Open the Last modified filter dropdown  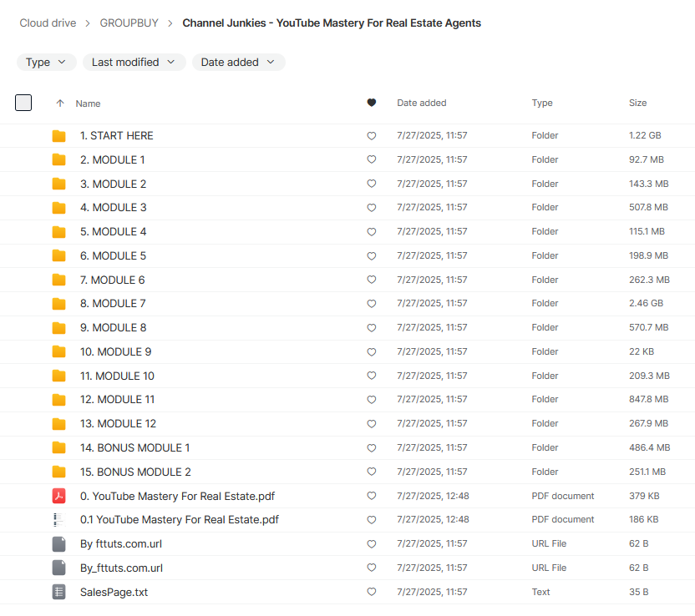pos(134,63)
